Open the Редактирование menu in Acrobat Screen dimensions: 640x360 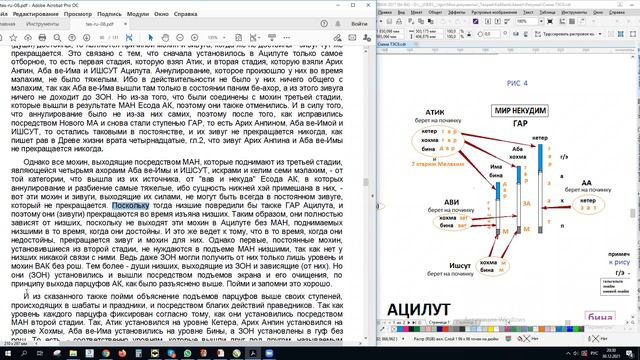point(36,14)
